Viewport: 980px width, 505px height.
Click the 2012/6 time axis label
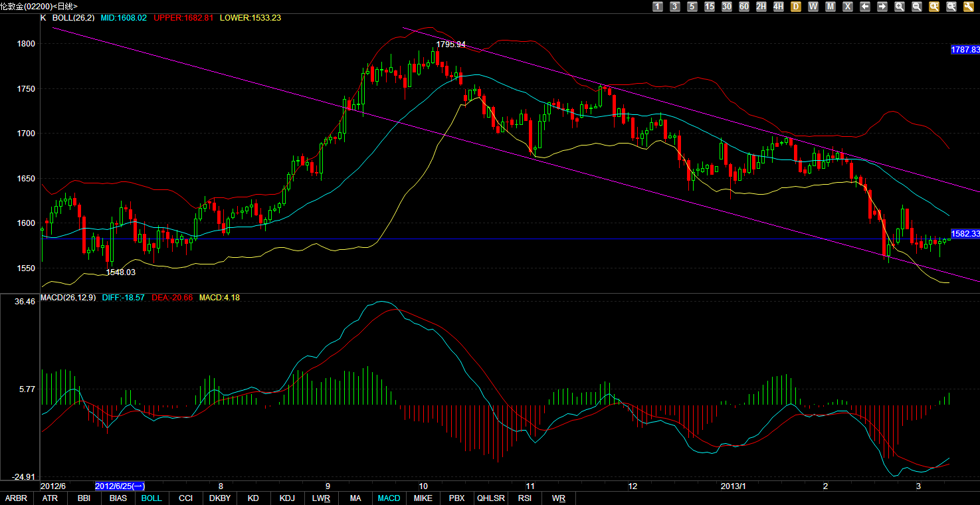pyautogui.click(x=53, y=486)
